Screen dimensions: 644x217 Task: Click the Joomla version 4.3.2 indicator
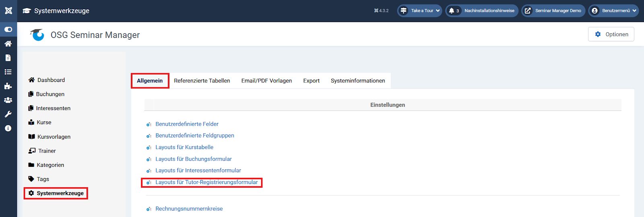coord(381,11)
